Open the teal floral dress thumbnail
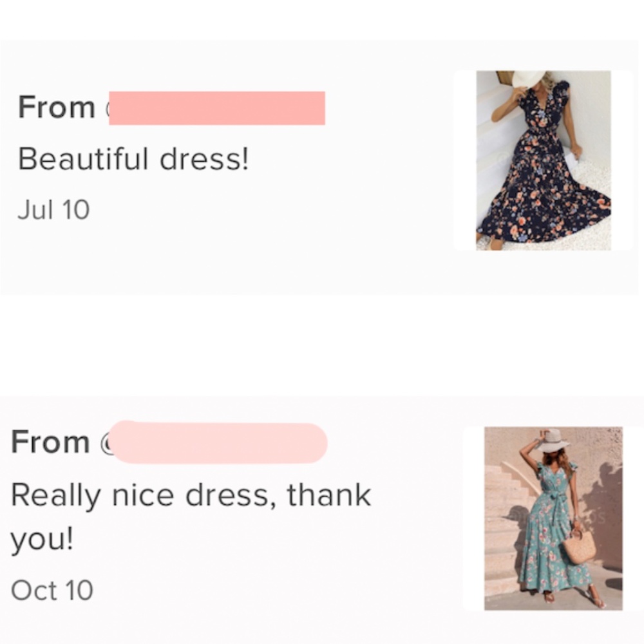Image resolution: width=644 pixels, height=644 pixels. pos(553,518)
